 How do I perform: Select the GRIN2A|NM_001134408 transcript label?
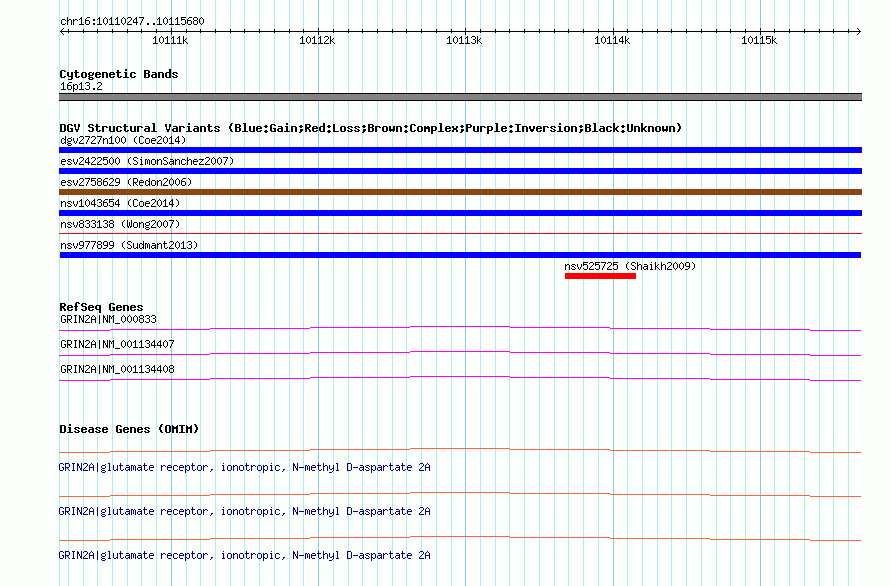pyautogui.click(x=117, y=370)
